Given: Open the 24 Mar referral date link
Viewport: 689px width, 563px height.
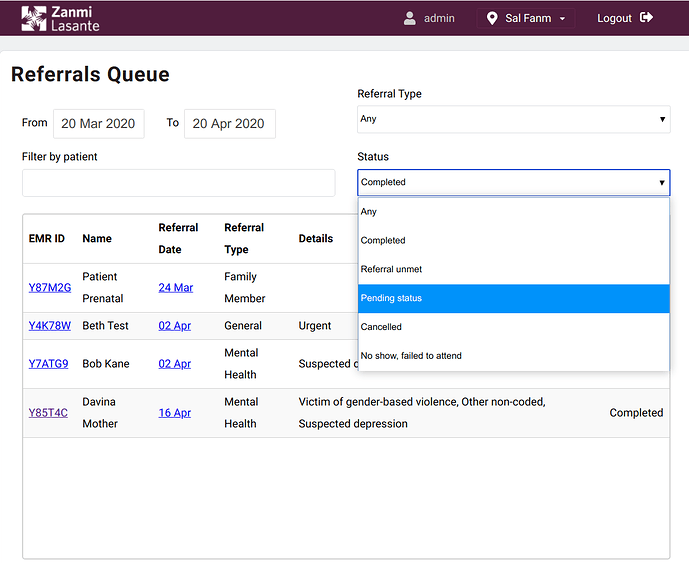Looking at the screenshot, I should (176, 288).
